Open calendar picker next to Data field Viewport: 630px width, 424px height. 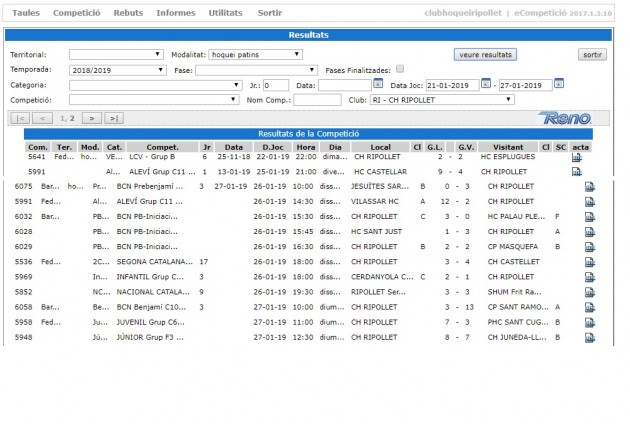pos(378,84)
